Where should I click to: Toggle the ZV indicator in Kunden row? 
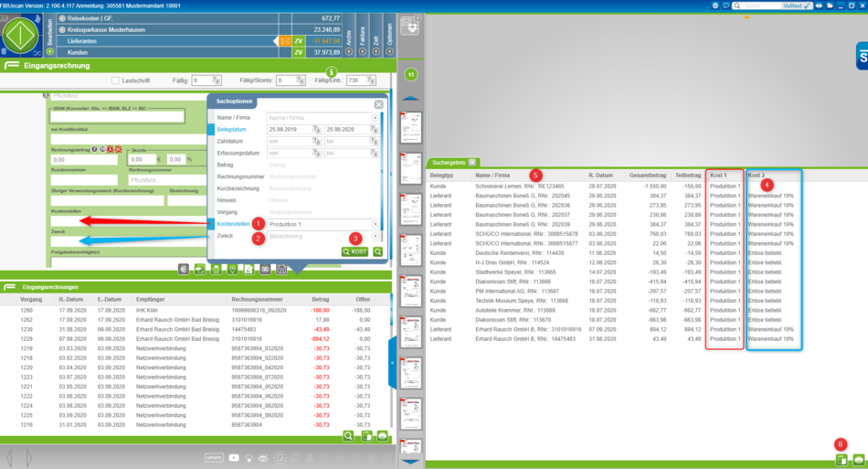pos(298,53)
